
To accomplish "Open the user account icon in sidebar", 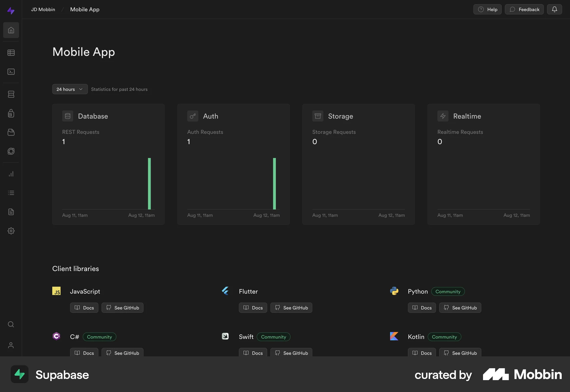I will click(11, 345).
